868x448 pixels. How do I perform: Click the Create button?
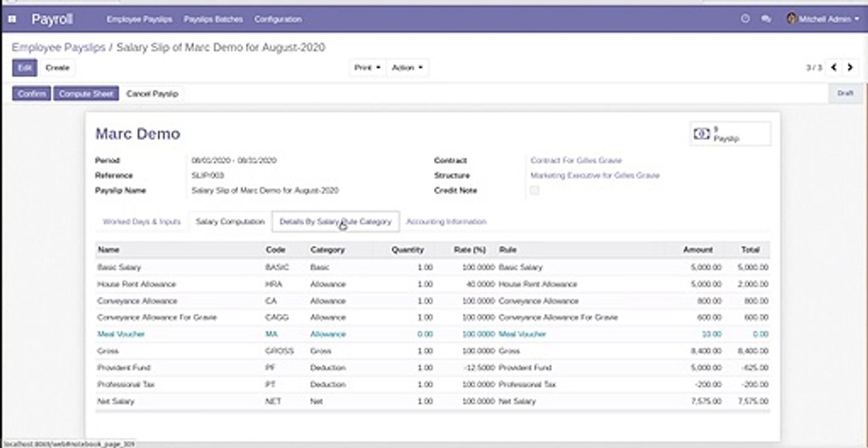point(57,68)
